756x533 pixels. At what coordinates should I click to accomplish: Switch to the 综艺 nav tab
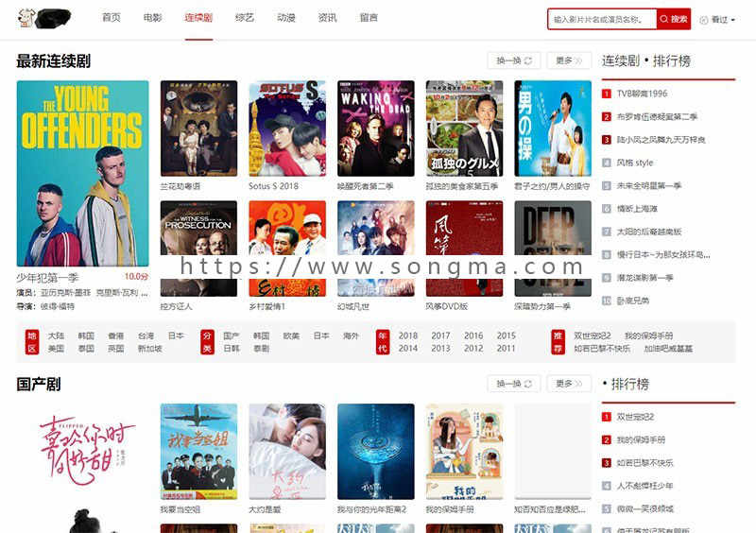click(245, 18)
